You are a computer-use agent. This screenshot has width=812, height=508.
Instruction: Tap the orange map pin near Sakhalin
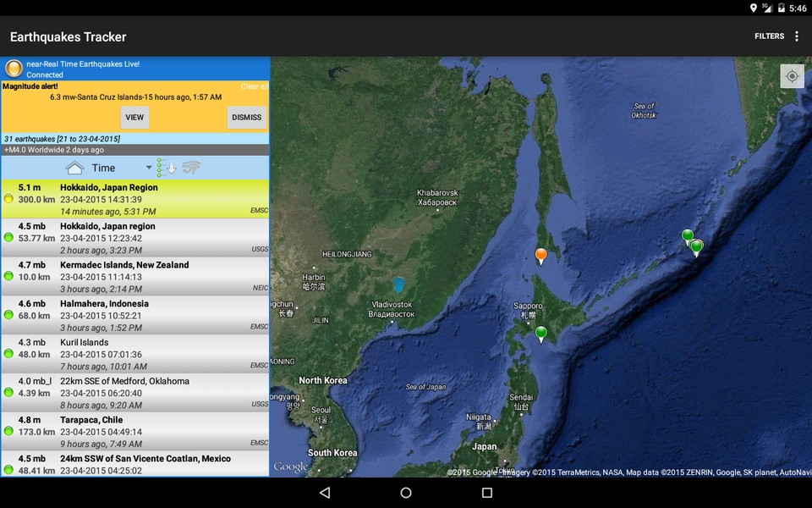point(540,256)
